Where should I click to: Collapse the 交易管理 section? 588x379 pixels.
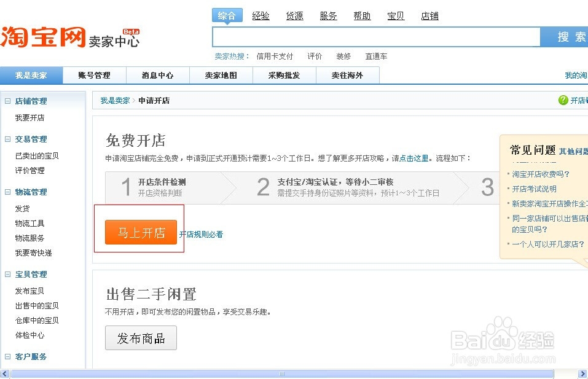[7, 139]
